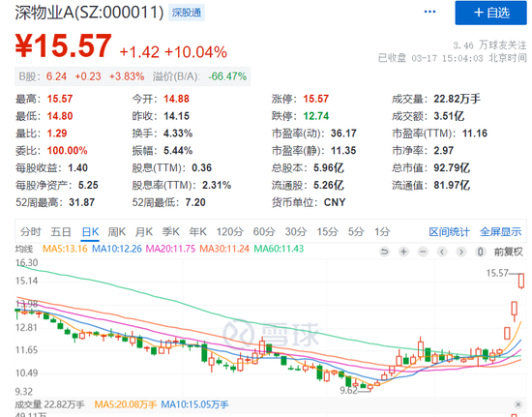Click the 昨收 value 14.15
The height and width of the screenshot is (417, 532).
[x=176, y=116]
